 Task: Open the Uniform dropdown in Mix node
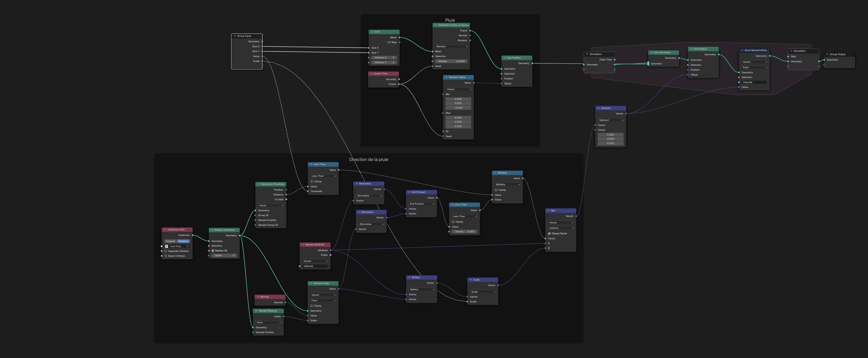click(x=561, y=228)
